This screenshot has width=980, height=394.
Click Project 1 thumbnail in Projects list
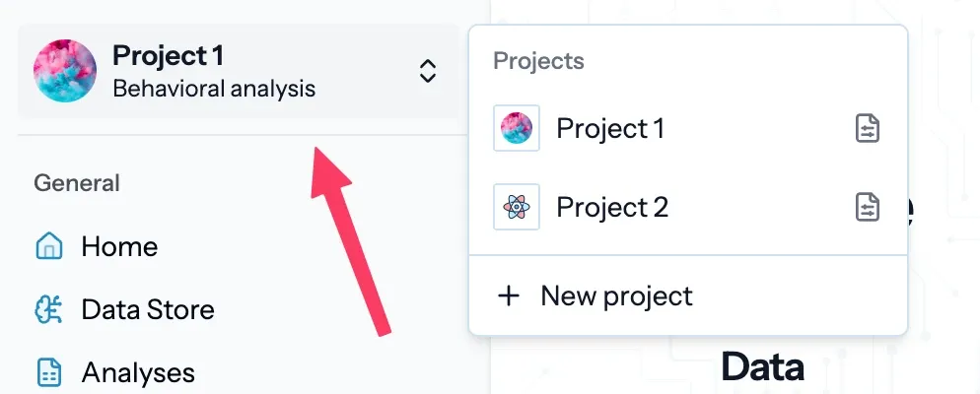coord(517,128)
